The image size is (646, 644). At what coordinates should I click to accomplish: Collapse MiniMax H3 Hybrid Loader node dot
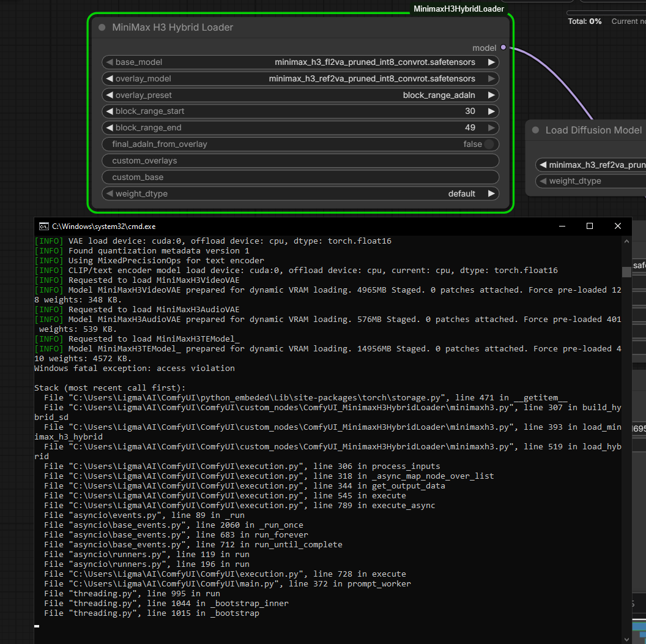[102, 28]
